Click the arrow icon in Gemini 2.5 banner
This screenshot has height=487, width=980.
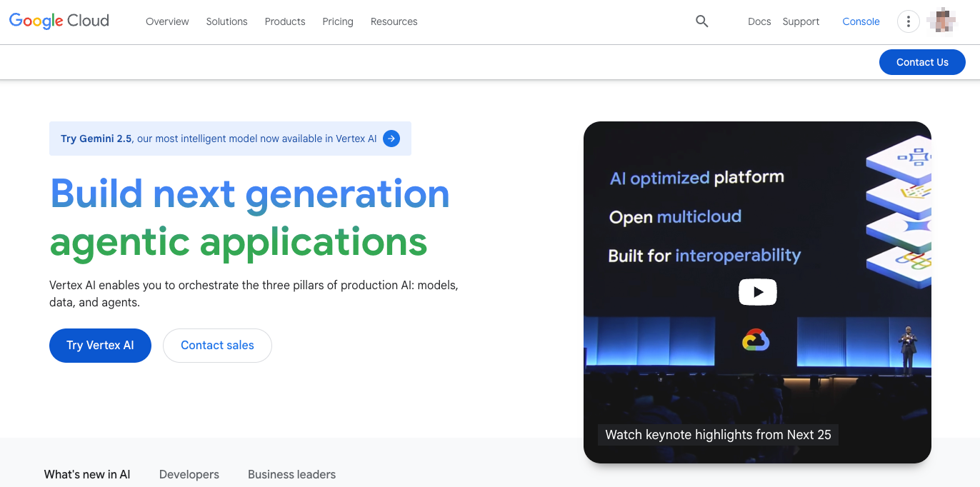tap(391, 139)
